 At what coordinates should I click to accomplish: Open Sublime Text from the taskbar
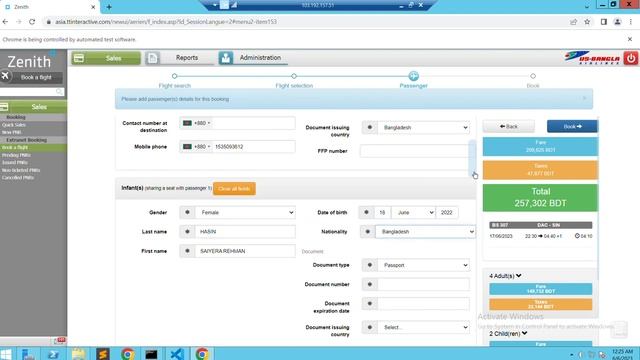click(103, 354)
